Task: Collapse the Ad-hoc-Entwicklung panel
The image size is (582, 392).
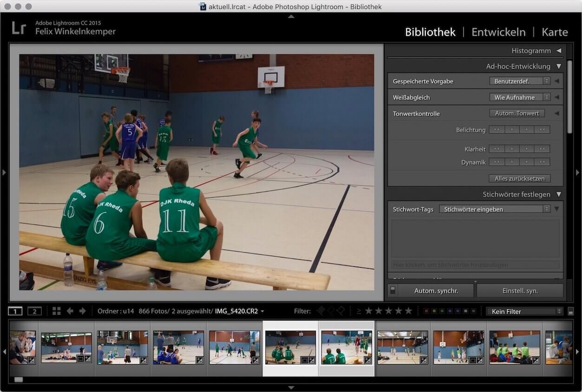Action: tap(559, 66)
